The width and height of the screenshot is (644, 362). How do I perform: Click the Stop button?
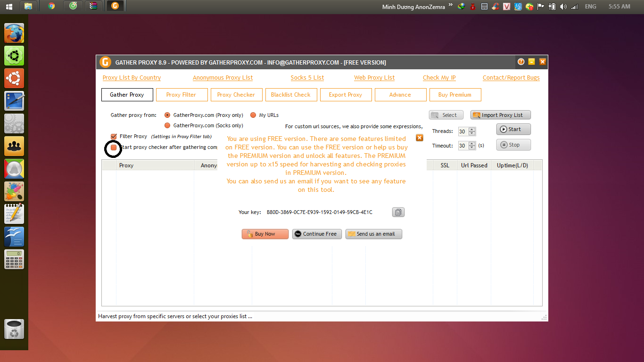[x=513, y=145]
